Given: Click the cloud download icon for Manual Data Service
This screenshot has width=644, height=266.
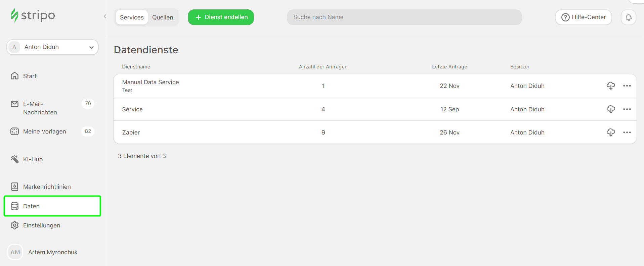Looking at the screenshot, I should [x=610, y=86].
